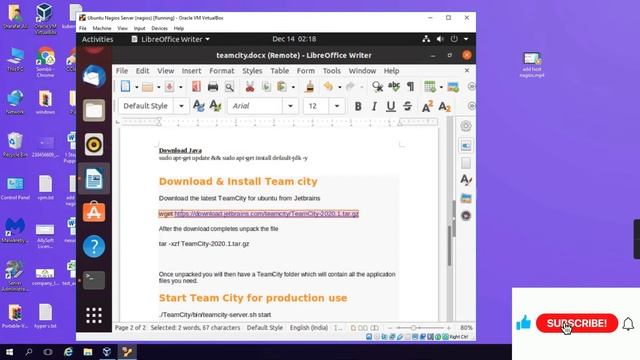Click the thumbs-up like icon
Screen dimensions: 640x360
(523, 323)
